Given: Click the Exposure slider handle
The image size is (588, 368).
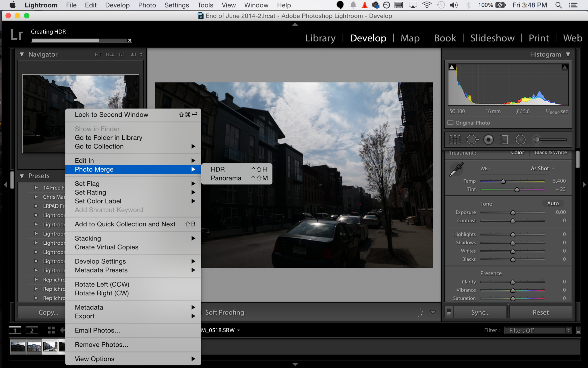Looking at the screenshot, I should (513, 213).
